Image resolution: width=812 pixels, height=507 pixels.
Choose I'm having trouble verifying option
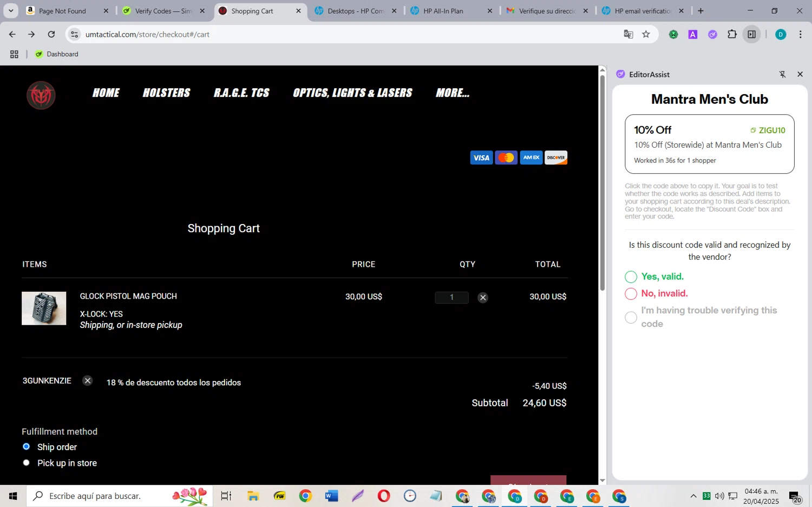[631, 318]
